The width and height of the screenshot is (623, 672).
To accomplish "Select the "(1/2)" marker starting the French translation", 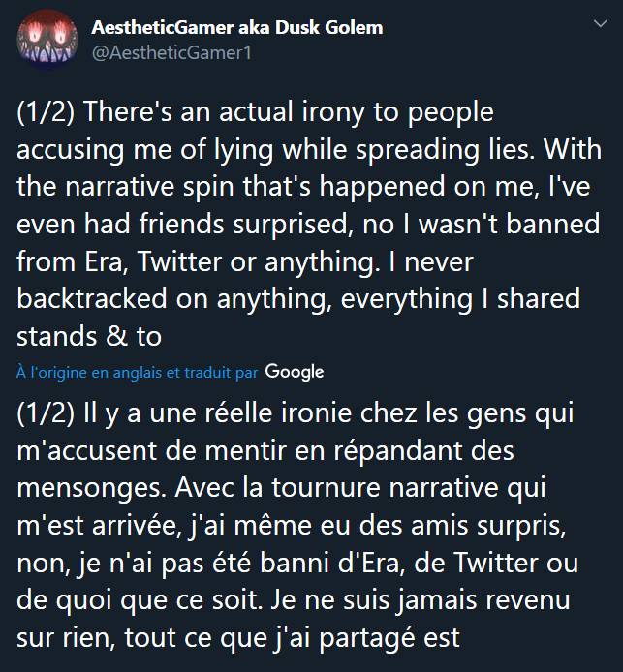I will pyautogui.click(x=47, y=414).
